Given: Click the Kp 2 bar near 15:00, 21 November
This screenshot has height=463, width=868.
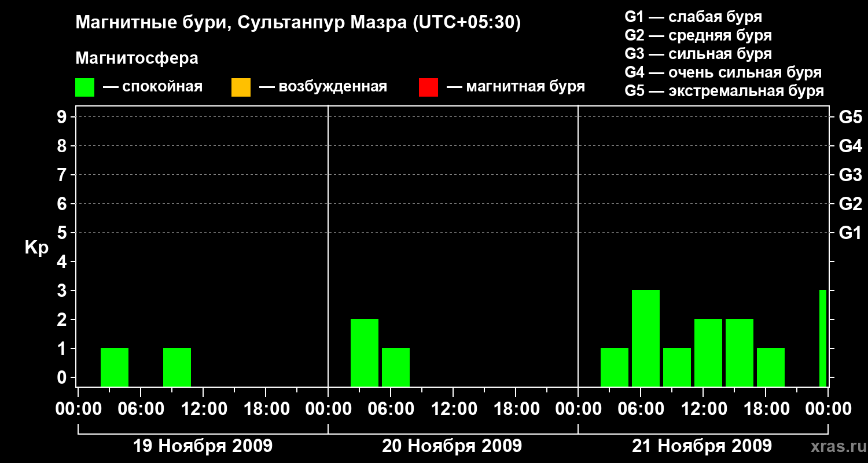Looking at the screenshot, I should tap(740, 352).
